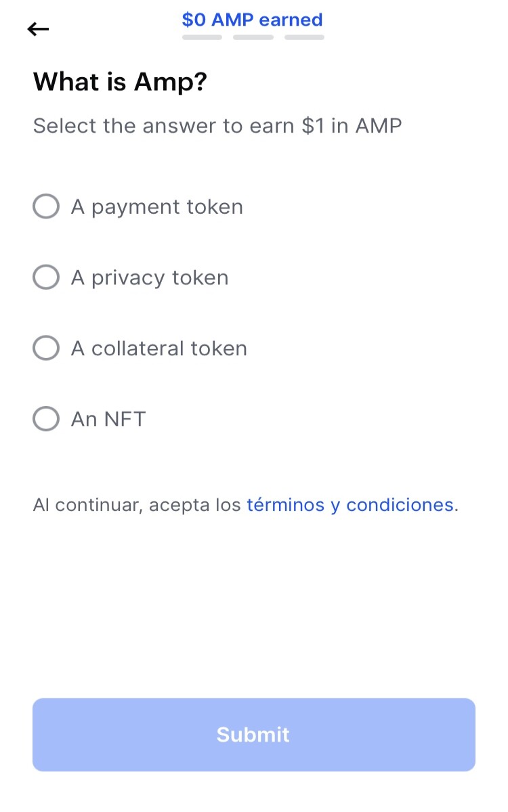Open the términos y condiciones link
This screenshot has width=508, height=812.
[351, 505]
